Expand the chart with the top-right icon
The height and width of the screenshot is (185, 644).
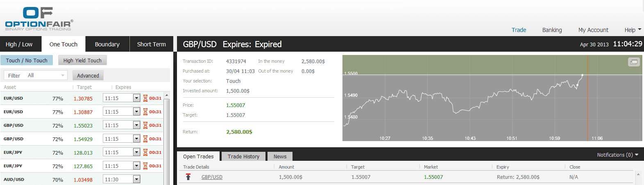coord(634,62)
